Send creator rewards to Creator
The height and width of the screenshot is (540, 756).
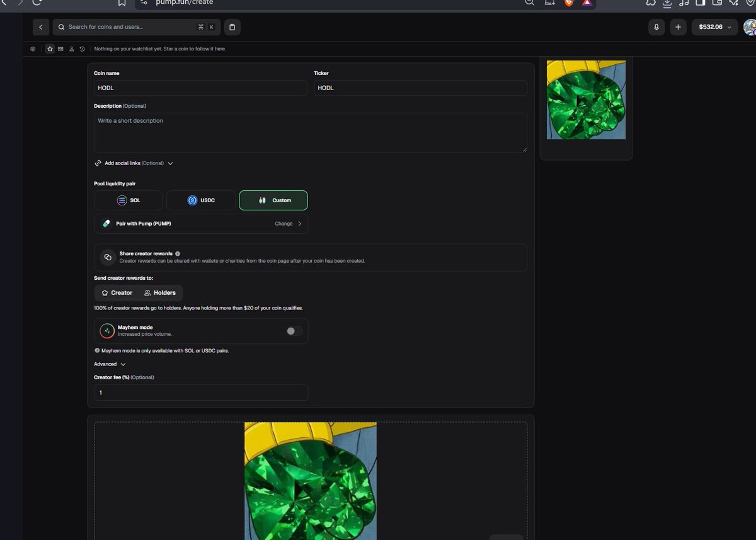click(x=117, y=293)
